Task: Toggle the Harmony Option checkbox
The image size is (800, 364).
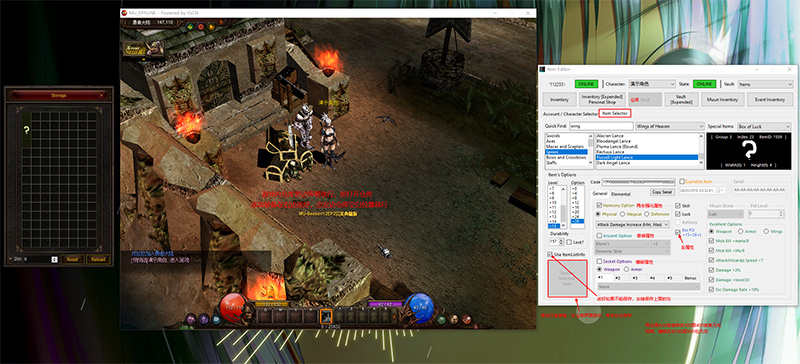Action: (599, 205)
